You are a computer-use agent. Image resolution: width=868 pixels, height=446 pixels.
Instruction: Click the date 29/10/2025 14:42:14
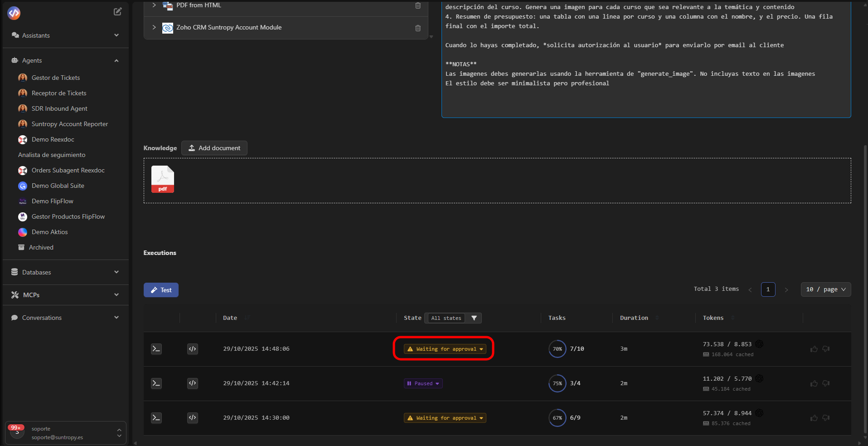pyautogui.click(x=256, y=383)
